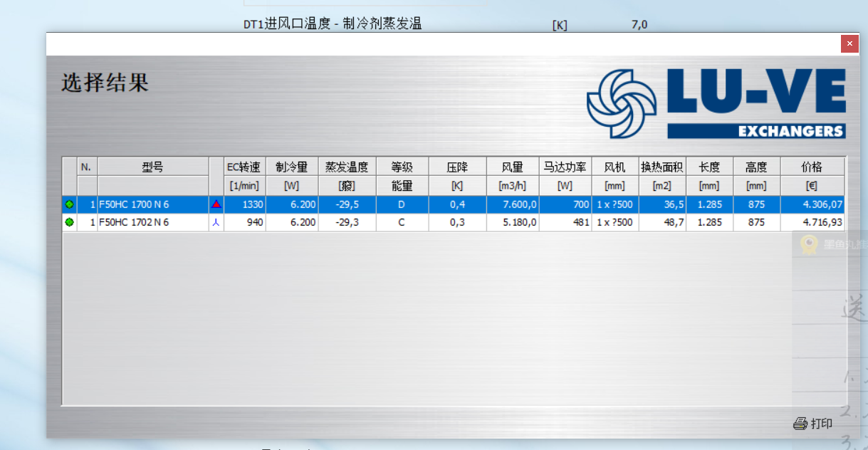
Task: Select the price value 4.716,93
Action: 812,222
